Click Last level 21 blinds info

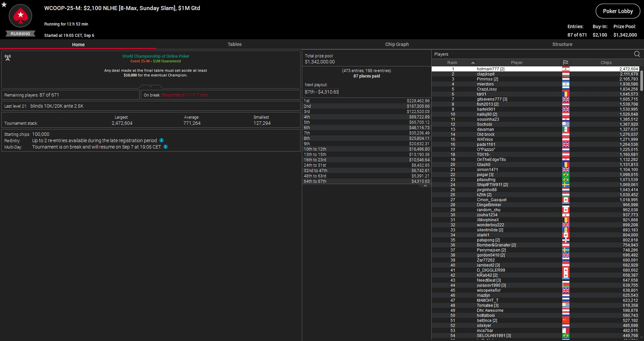click(x=151, y=106)
